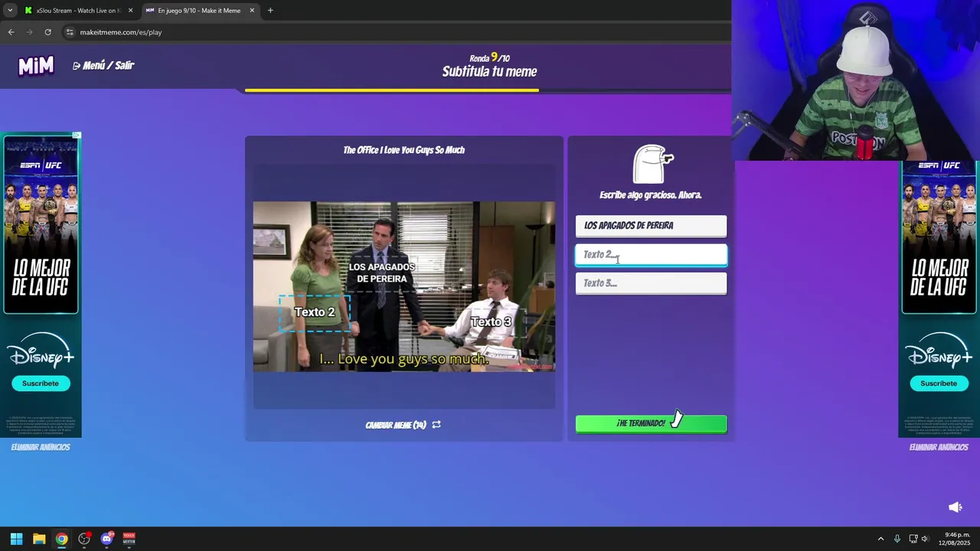Viewport: 980px width, 551px height.
Task: Open OBS Studio from taskbar
Action: coord(84,539)
